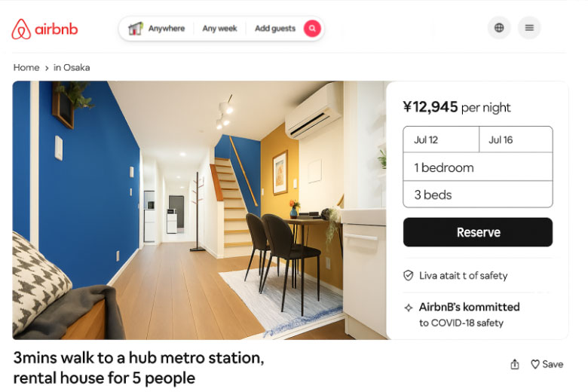Open the Add guests selector

[275, 29]
